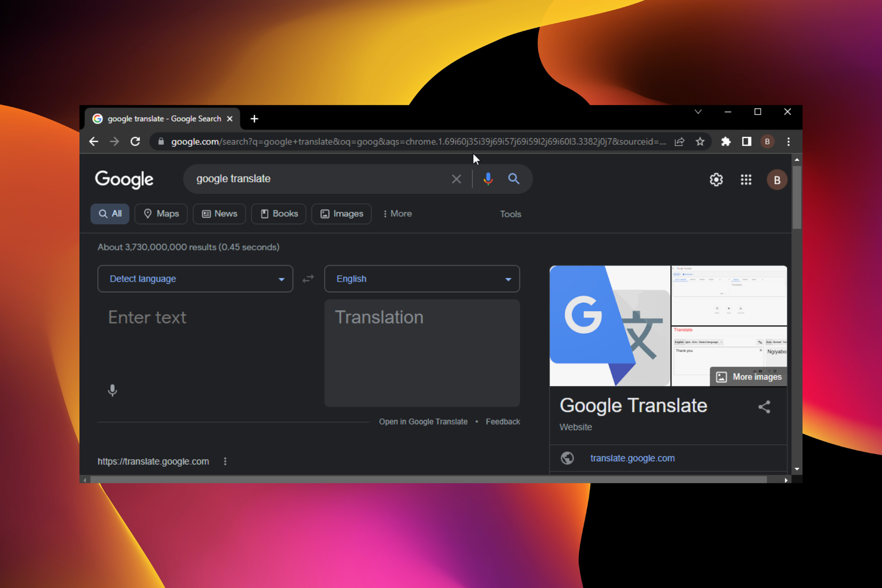Expand the Detect language dropdown
The width and height of the screenshot is (882, 588).
pos(195,279)
